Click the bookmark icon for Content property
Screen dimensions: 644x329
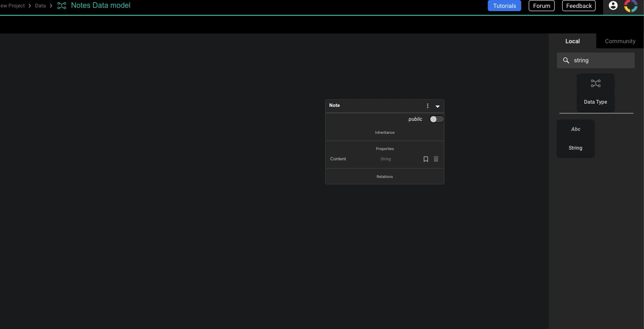click(x=426, y=159)
